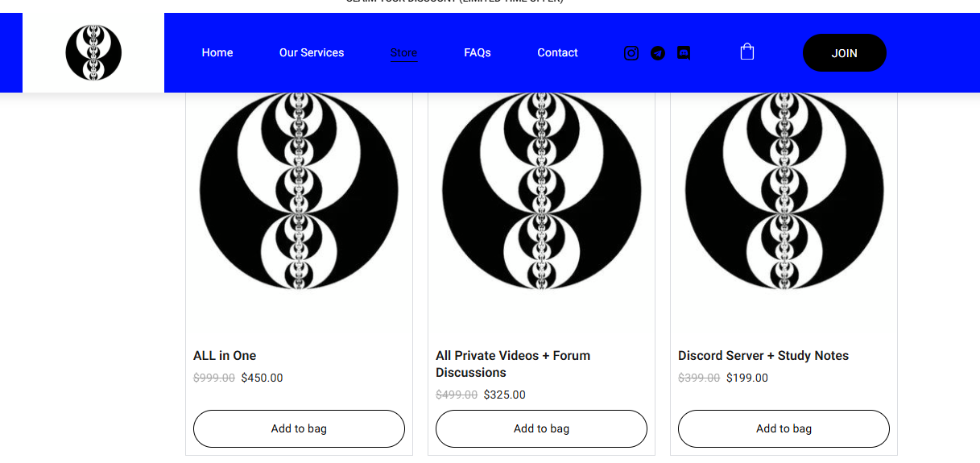Add All Private Videos product to bag
Image resolution: width=980 pixels, height=463 pixels.
(x=541, y=428)
